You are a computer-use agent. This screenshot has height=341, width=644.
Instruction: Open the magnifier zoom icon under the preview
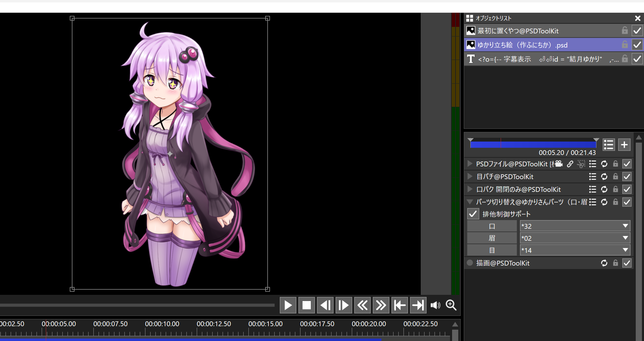tap(451, 305)
